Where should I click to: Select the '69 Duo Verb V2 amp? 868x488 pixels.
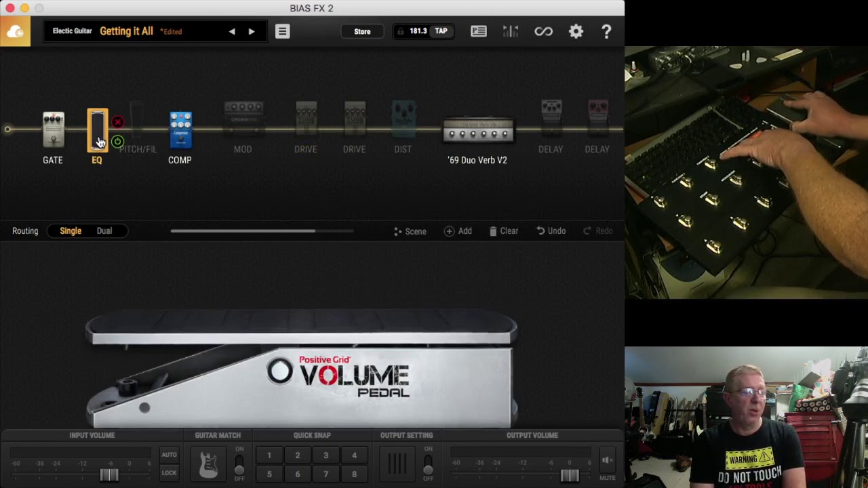[x=478, y=131]
